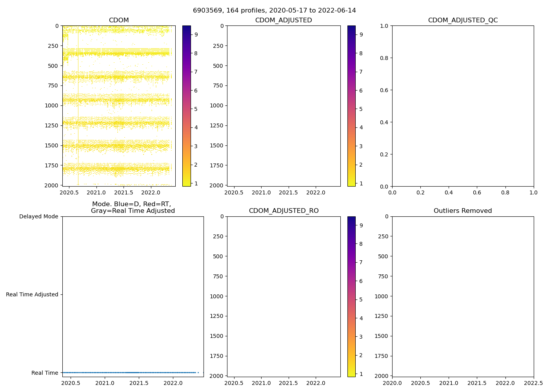Click the colorbar next to CDOM_ADJUSTED_RO plot
Image resolution: width=549 pixels, height=392 pixels.
pos(351,296)
